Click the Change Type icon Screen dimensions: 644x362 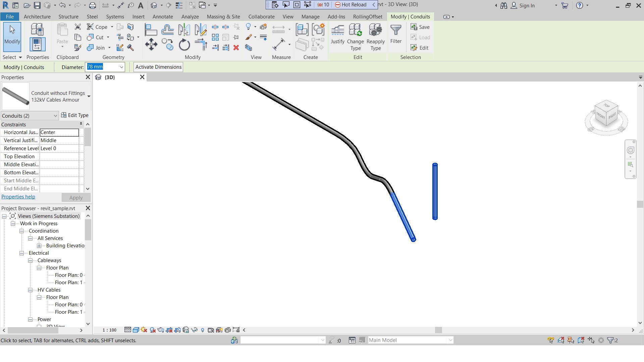click(355, 37)
